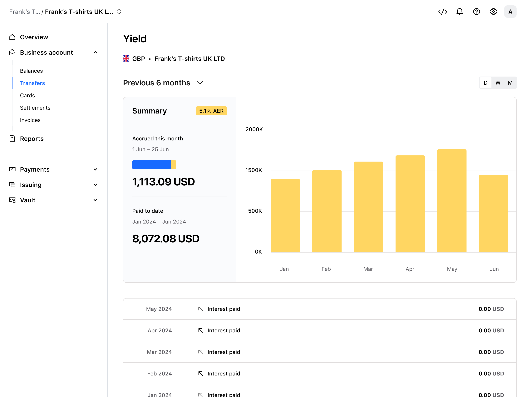Click the Jan 2024 – Jun 2024 date range

[x=159, y=222]
